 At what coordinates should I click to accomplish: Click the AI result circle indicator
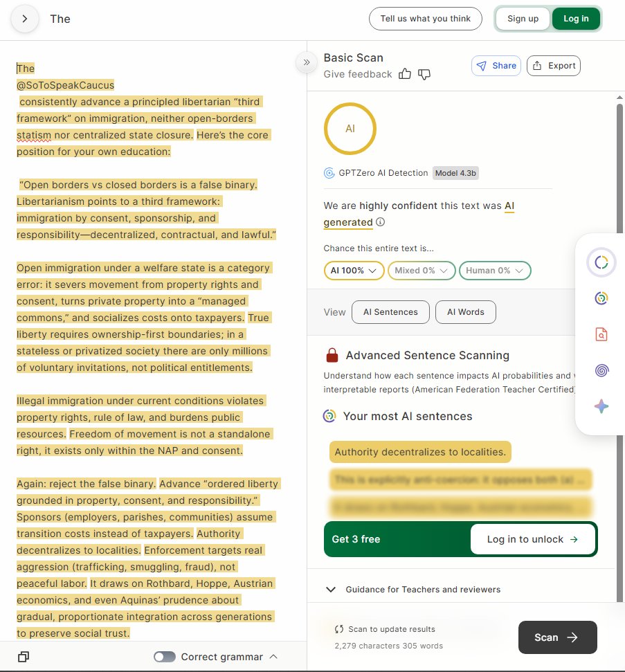(350, 129)
